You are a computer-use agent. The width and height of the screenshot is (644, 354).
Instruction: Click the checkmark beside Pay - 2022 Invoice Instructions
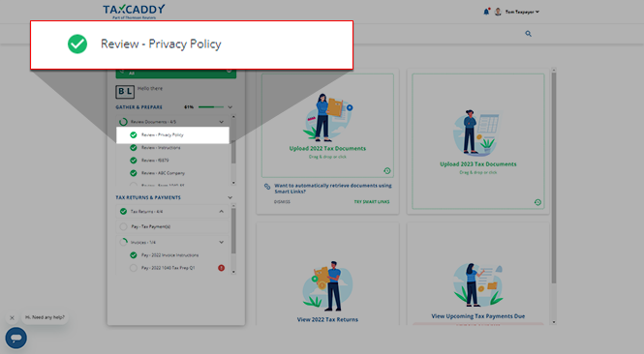[x=134, y=255]
